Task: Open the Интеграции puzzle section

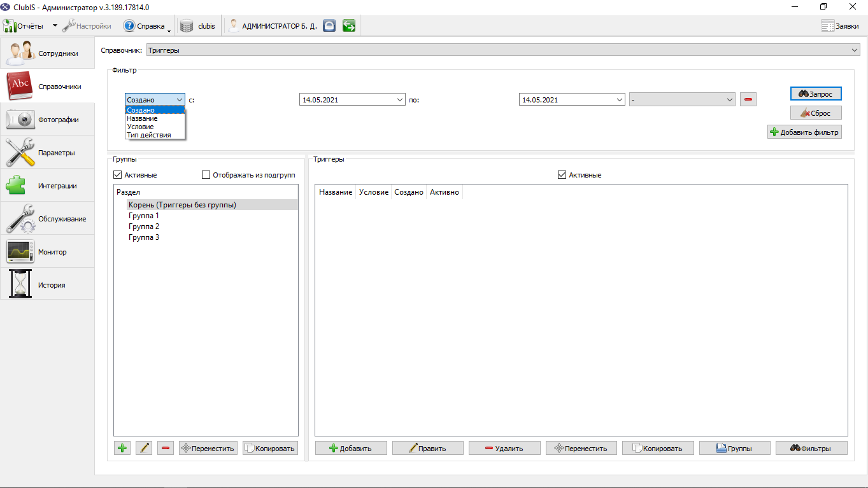Action: (x=47, y=186)
